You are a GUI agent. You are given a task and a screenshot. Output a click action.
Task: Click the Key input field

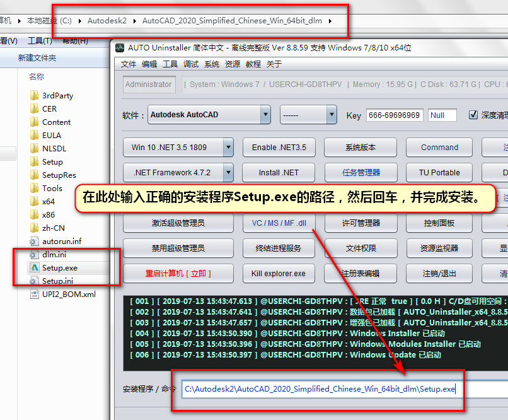(x=394, y=115)
